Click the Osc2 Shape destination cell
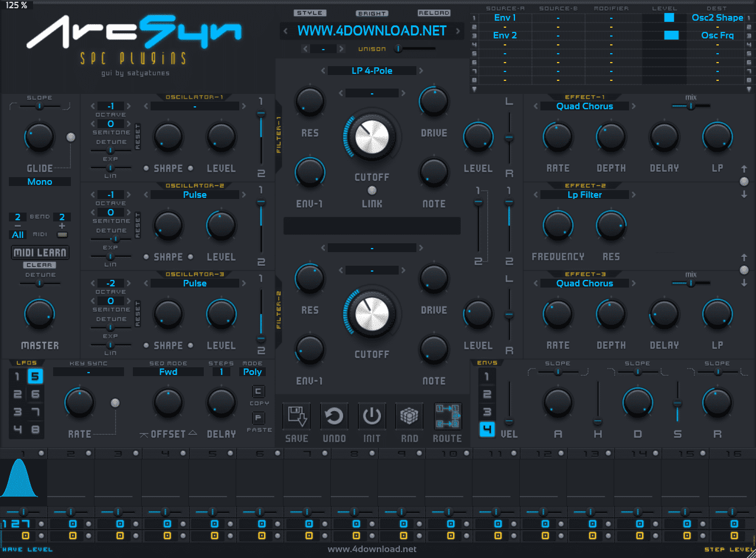This screenshot has width=756, height=558. click(718, 18)
